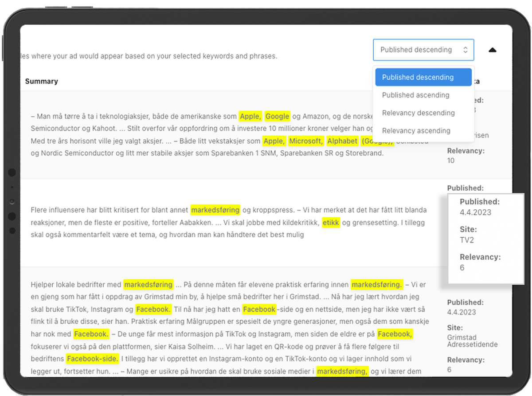
Task: Click the highlighted "Alphabet" keyword
Action: coord(342,141)
